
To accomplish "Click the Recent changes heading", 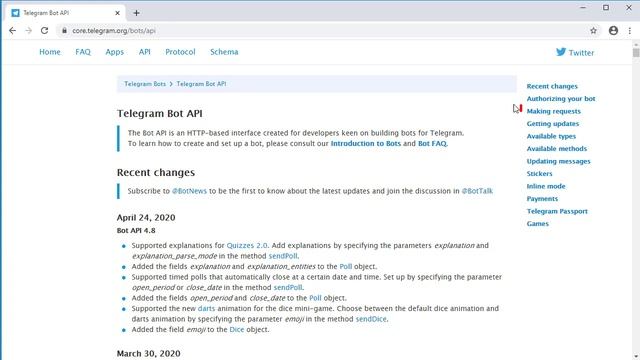I will (156, 173).
